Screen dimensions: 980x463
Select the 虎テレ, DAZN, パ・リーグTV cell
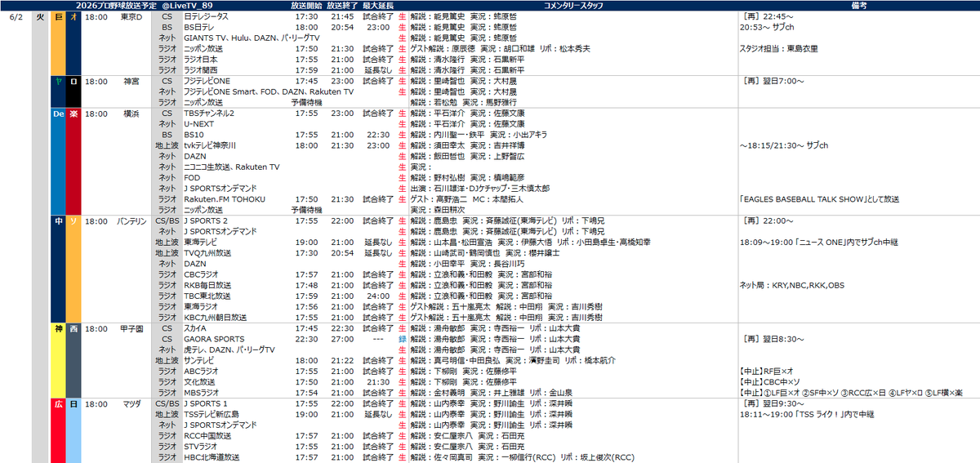point(229,349)
